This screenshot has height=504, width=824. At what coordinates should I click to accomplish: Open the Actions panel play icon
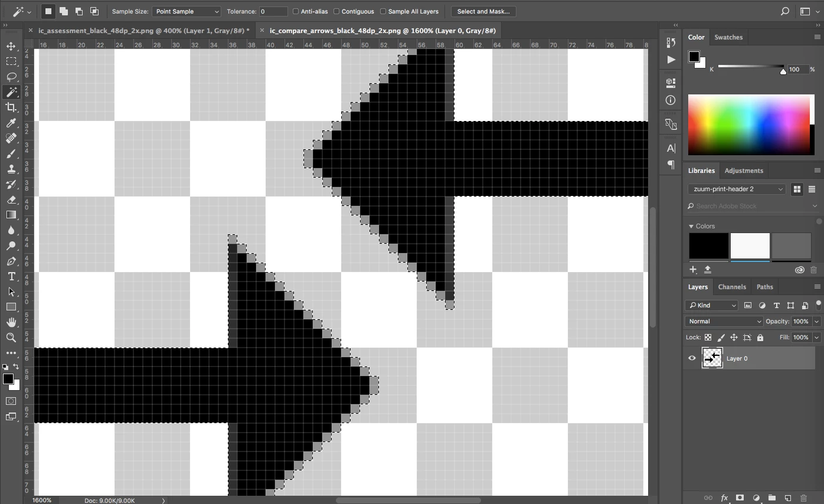click(671, 60)
